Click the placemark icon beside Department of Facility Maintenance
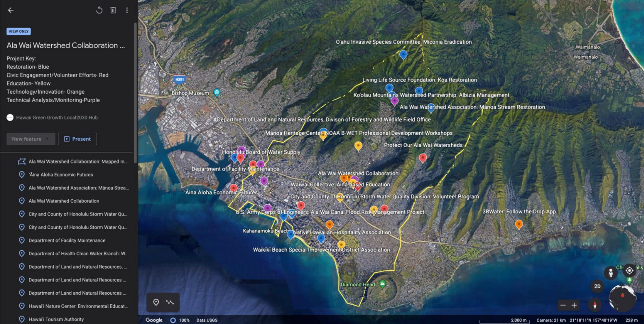The image size is (644, 324). coord(22,240)
